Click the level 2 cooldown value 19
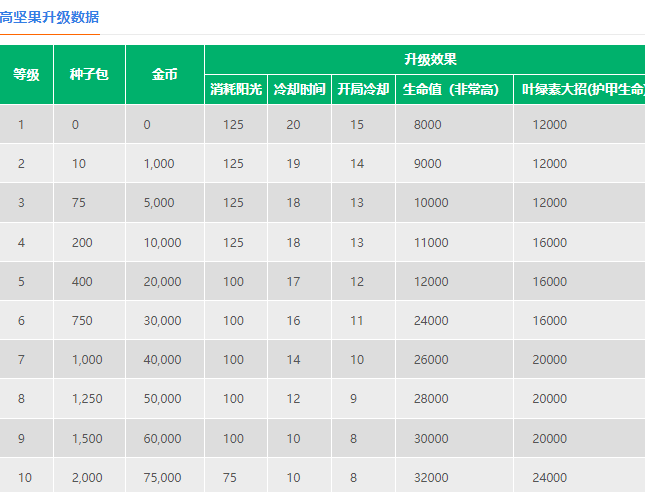Viewport: 645px width, 492px height. pyautogui.click(x=299, y=163)
